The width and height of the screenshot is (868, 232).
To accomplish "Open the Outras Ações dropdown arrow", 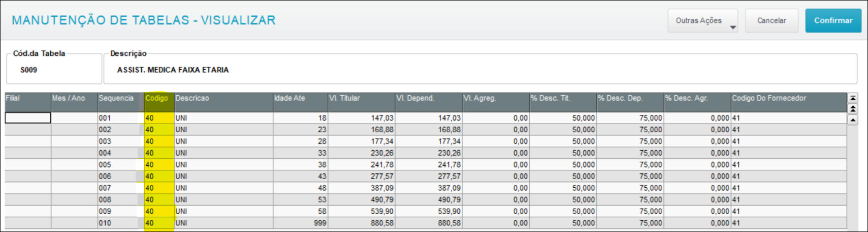I will pyautogui.click(x=733, y=27).
